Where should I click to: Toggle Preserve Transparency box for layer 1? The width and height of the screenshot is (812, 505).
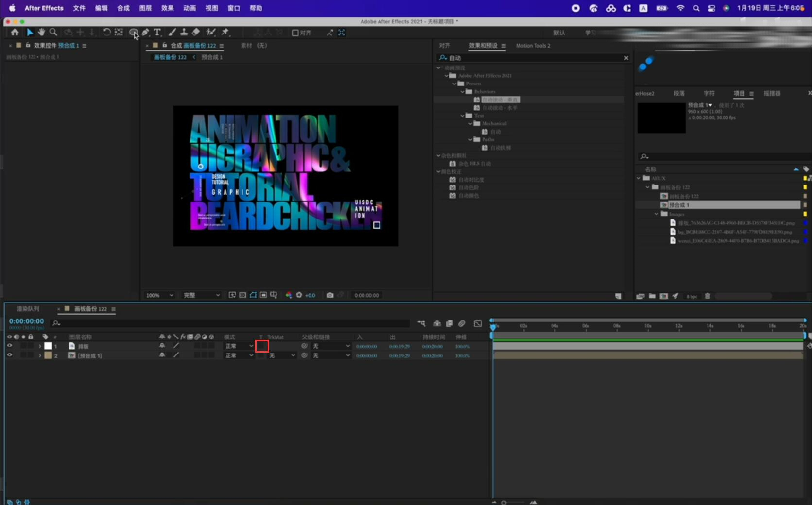262,346
